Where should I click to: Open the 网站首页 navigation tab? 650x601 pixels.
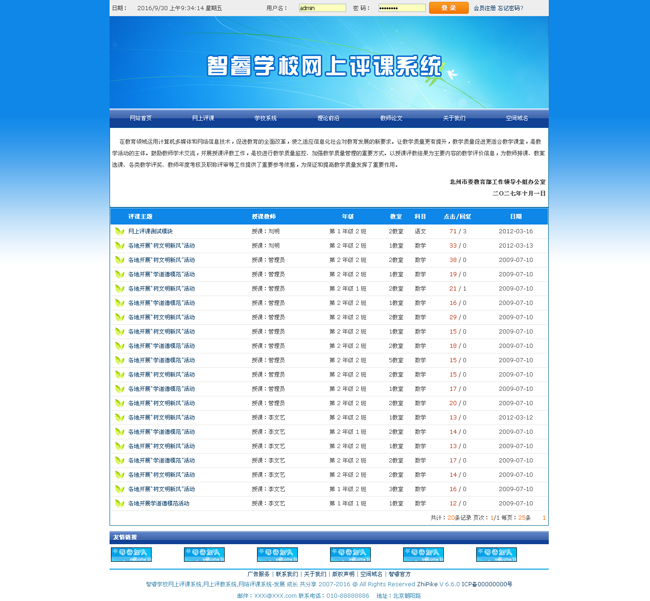coord(141,118)
